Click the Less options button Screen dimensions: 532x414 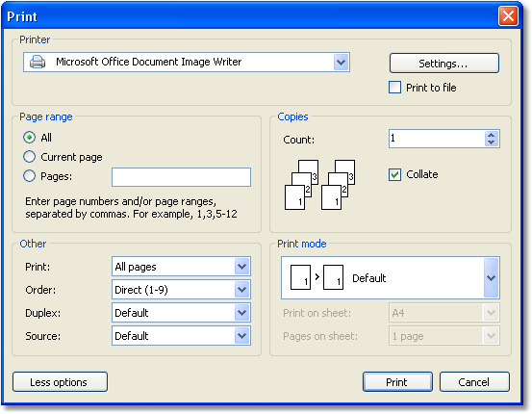pyautogui.click(x=60, y=382)
